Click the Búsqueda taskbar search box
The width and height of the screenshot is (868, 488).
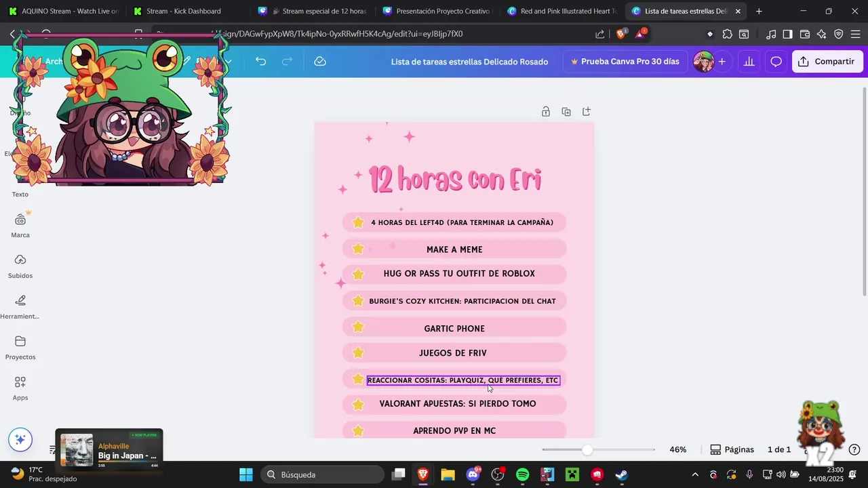point(322,474)
